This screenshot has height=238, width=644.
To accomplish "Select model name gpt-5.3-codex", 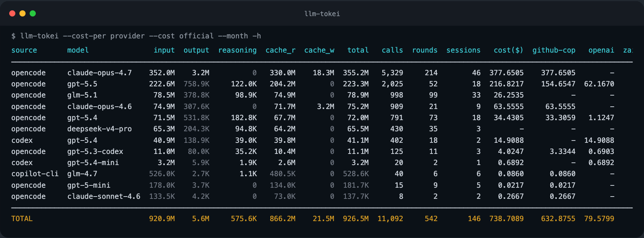I will click(x=95, y=152).
